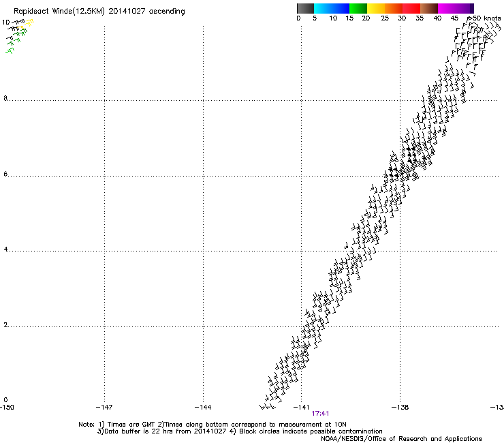504x443 pixels.
Task: Click the yellow 20-25 knots color band
Action: tap(376, 8)
